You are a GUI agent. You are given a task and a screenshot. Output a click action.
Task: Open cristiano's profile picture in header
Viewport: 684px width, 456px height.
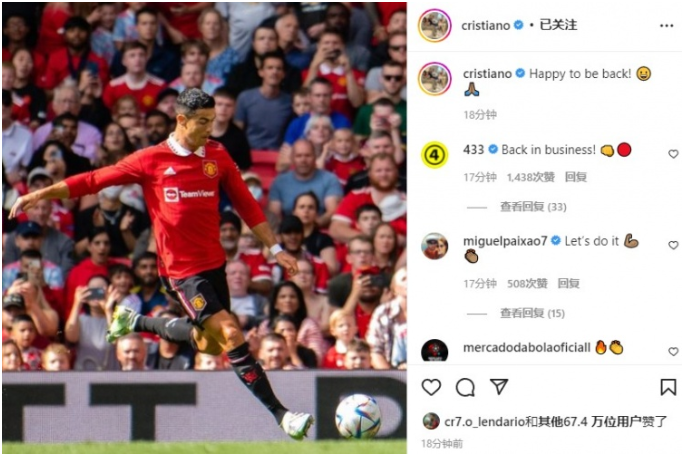tap(434, 25)
